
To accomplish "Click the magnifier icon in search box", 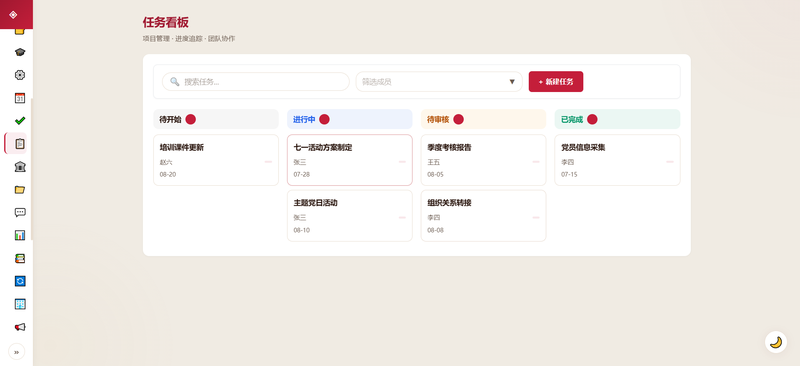I will (x=174, y=82).
